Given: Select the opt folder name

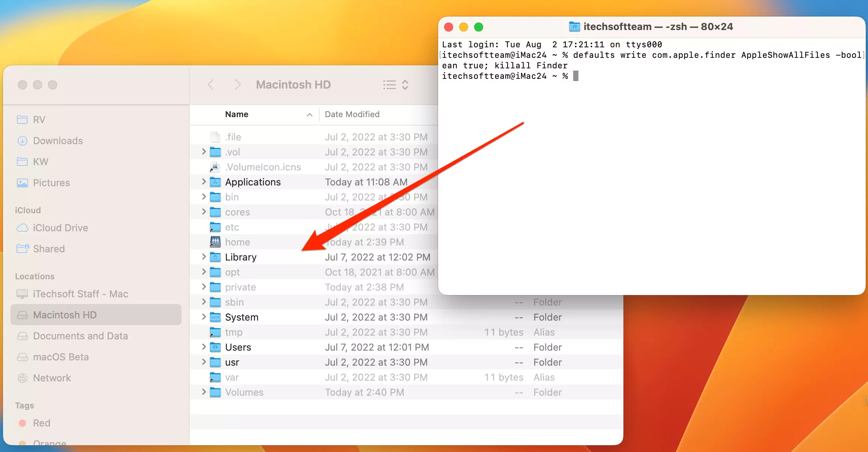Looking at the screenshot, I should coord(232,272).
